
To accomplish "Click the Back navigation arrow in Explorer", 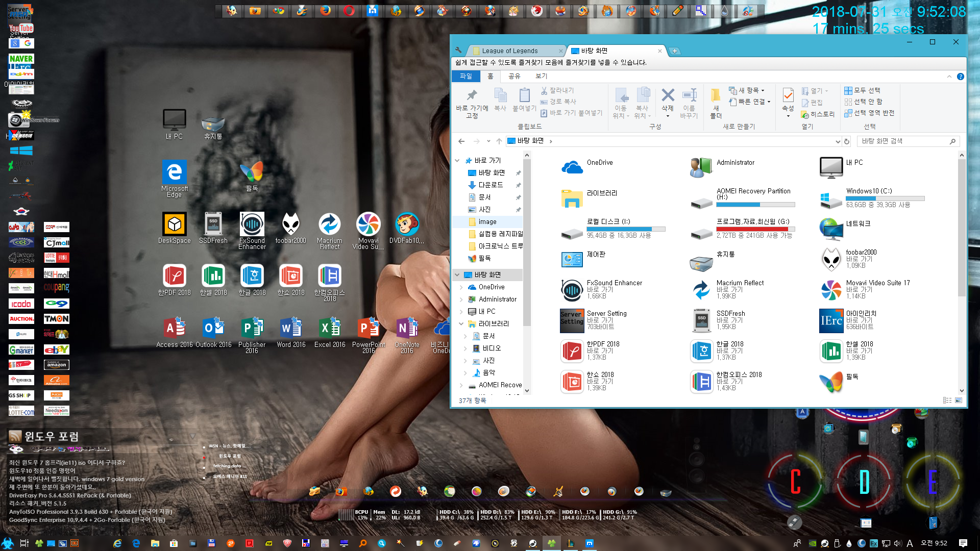I will pyautogui.click(x=461, y=141).
